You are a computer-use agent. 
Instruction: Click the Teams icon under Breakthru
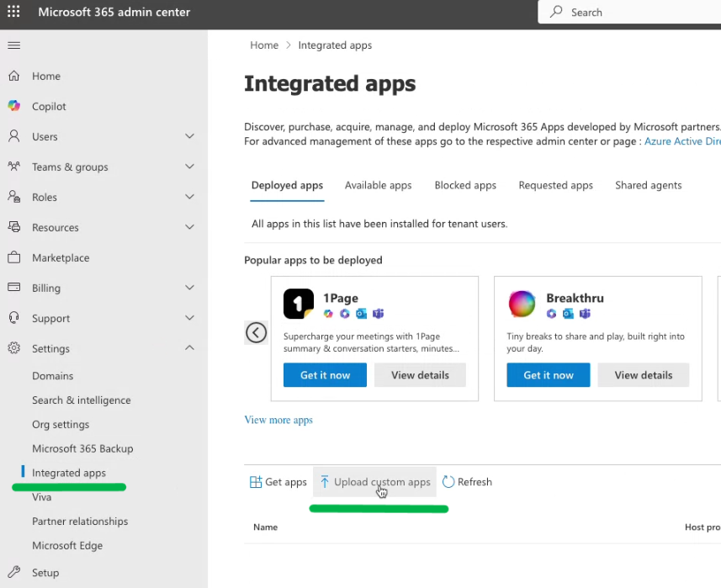click(585, 314)
